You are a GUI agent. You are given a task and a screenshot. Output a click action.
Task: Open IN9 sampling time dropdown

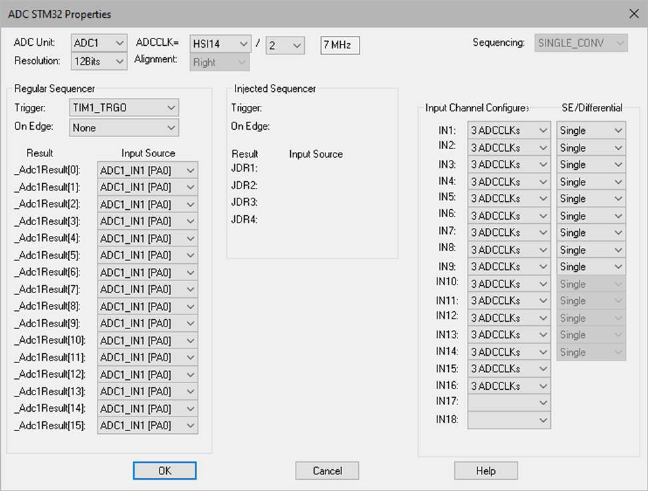coord(509,267)
